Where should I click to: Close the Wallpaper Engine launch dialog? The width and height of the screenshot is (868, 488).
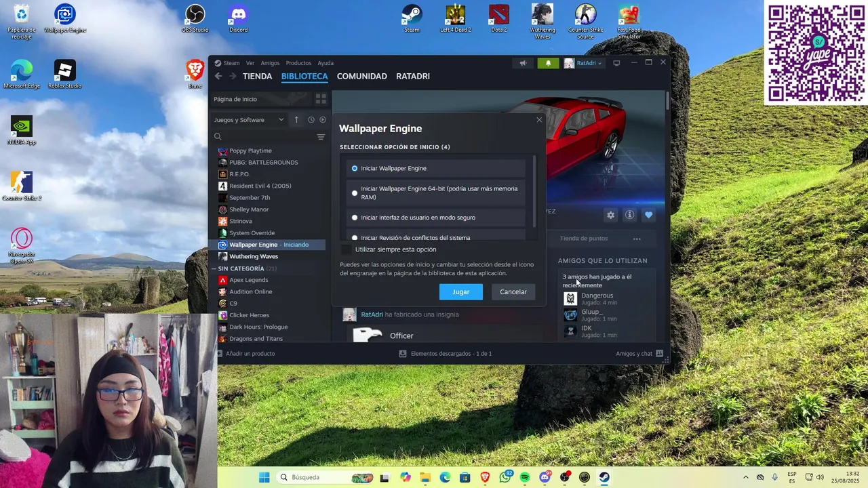pos(539,120)
